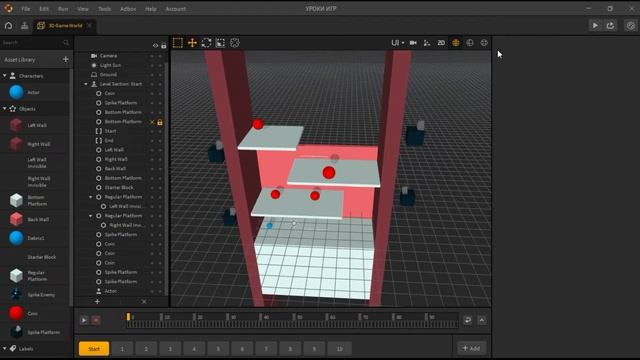This screenshot has width=640, height=360.
Task: Toggle visibility dot for Camera row
Action: 152,56
